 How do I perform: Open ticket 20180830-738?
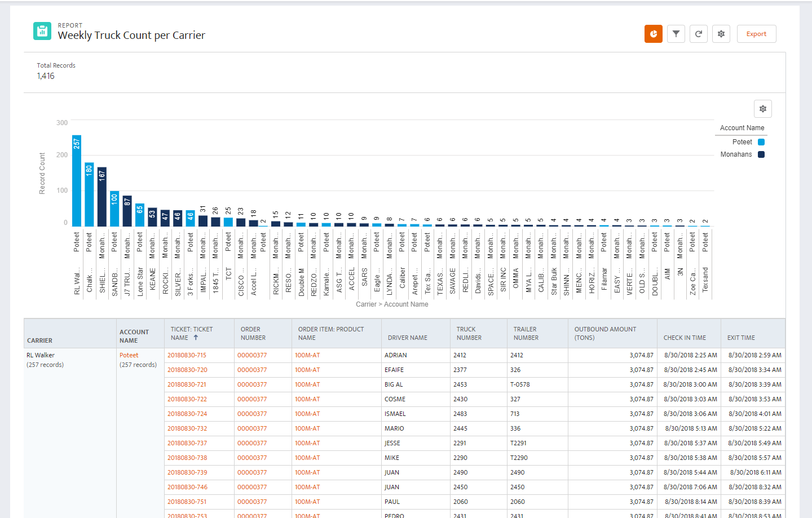pyautogui.click(x=187, y=458)
